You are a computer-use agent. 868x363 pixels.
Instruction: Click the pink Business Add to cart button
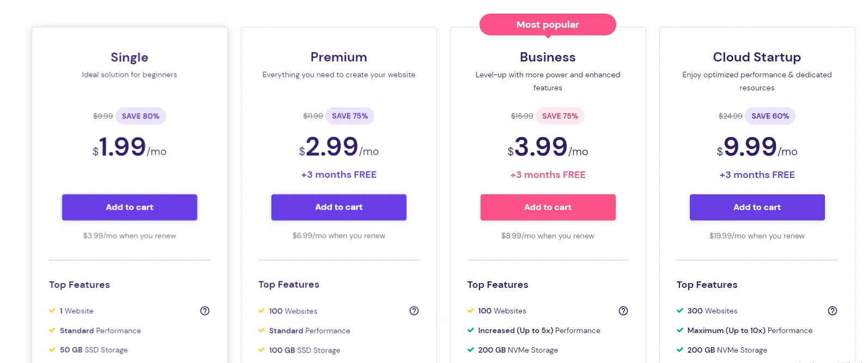[548, 207]
